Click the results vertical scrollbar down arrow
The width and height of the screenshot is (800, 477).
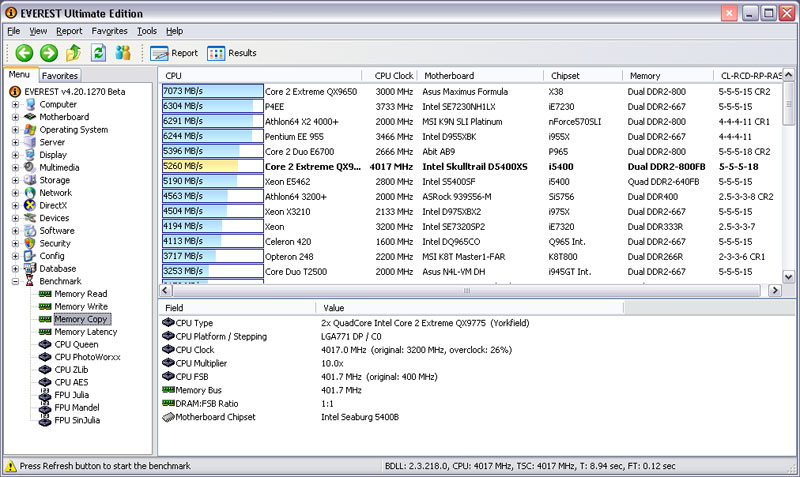(x=788, y=277)
